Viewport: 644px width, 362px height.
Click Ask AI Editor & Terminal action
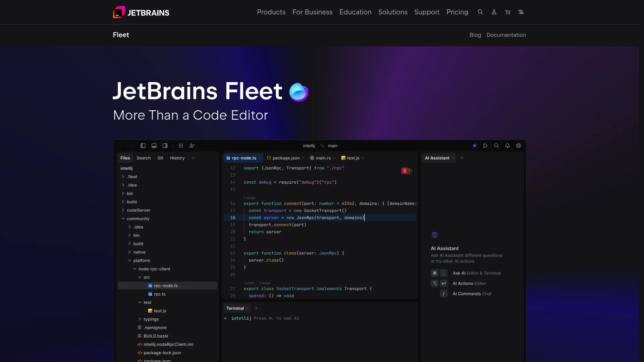pyautogui.click(x=466, y=273)
